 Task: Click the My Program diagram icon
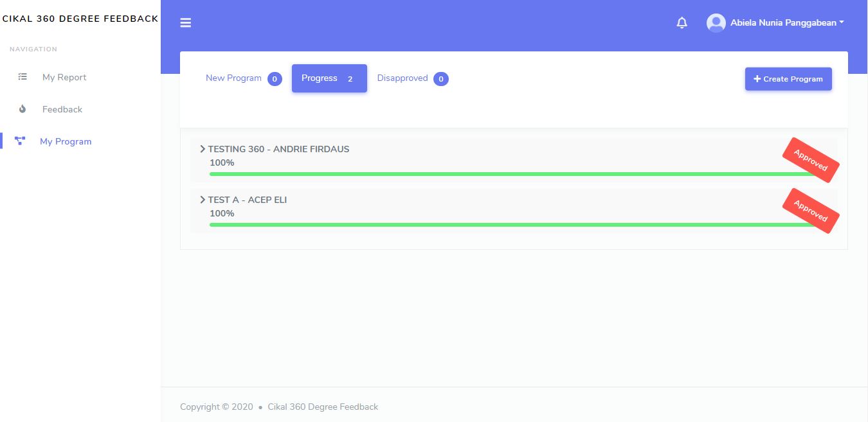pos(20,141)
